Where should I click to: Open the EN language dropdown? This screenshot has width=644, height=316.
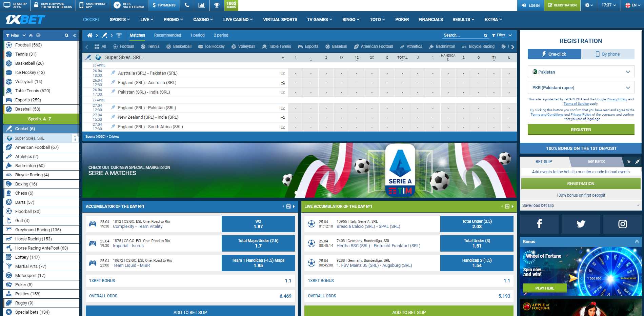[632, 5]
